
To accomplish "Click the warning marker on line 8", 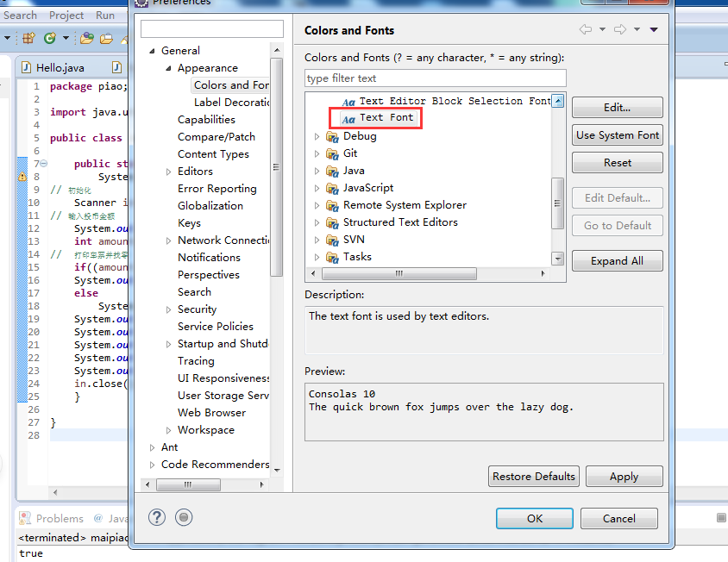I will [22, 177].
